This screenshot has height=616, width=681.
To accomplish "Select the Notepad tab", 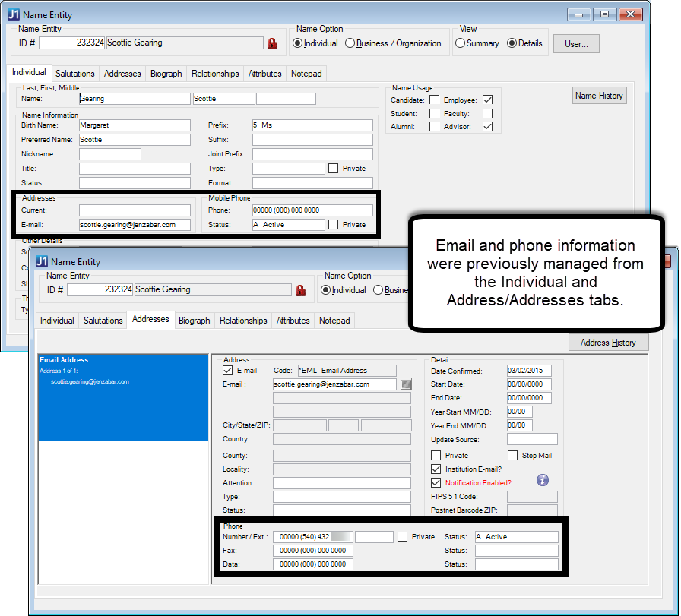I will click(x=306, y=73).
